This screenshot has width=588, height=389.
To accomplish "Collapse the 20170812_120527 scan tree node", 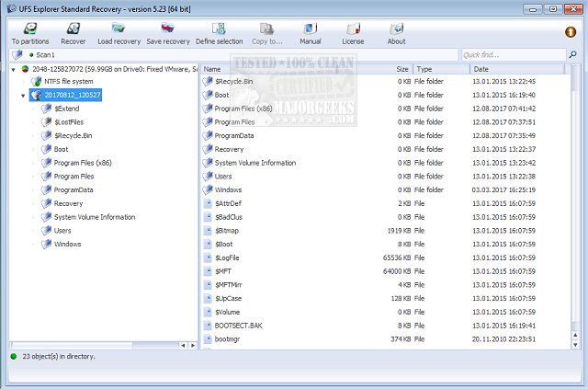I will tap(22, 95).
